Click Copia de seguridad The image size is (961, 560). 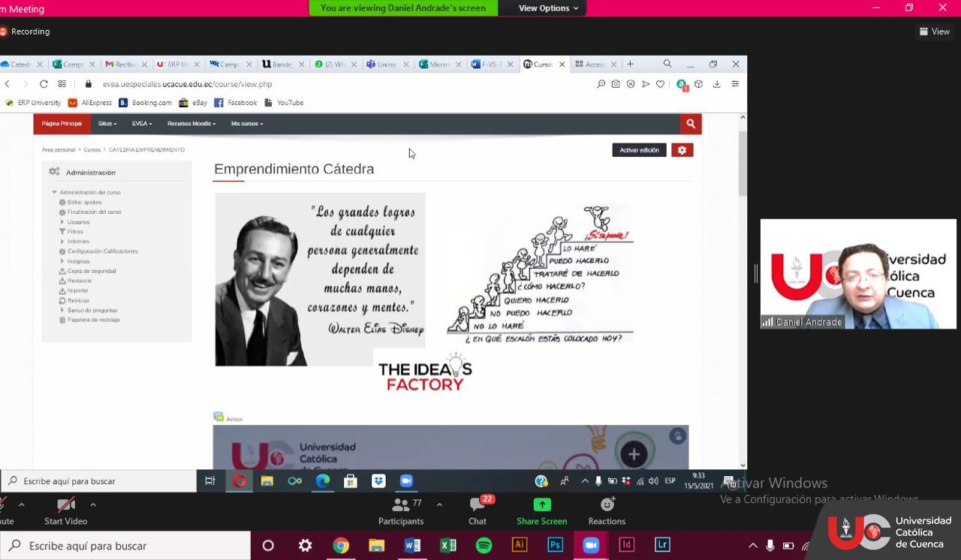point(92,271)
